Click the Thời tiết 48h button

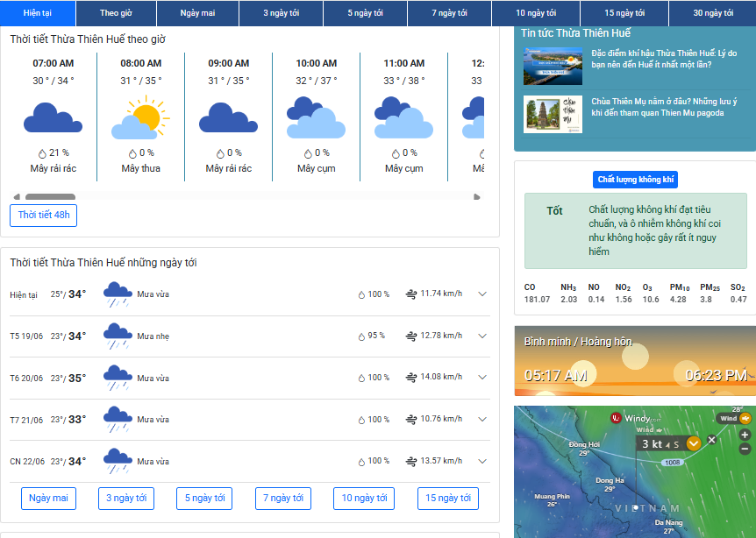(x=43, y=215)
